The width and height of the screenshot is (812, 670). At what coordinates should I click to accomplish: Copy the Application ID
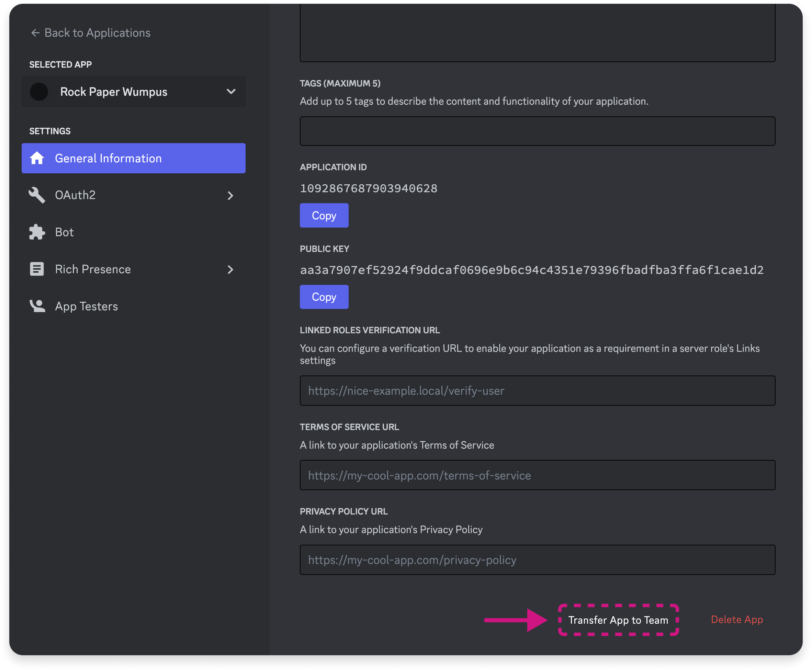point(324,215)
